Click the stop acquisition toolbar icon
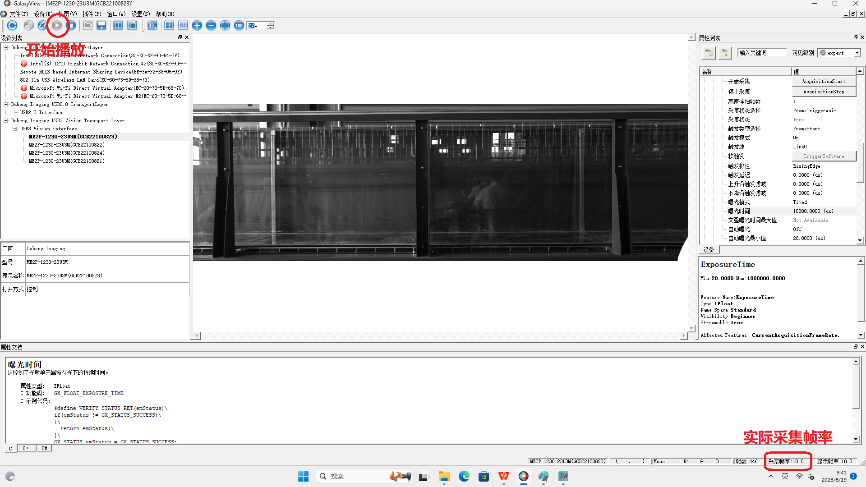Screen dimensions: 866x487 click(72, 24)
